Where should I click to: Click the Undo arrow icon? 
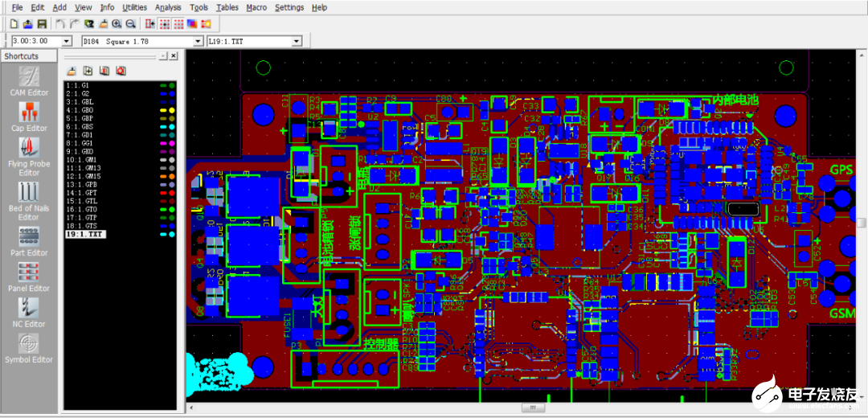click(x=61, y=24)
